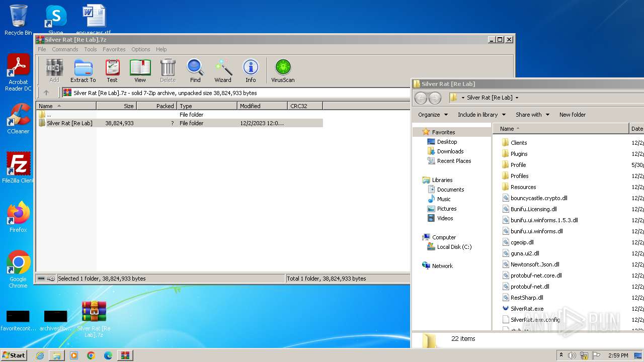644x362 pixels.
Task: Open Firefox desktop icon
Action: pyautogui.click(x=18, y=217)
